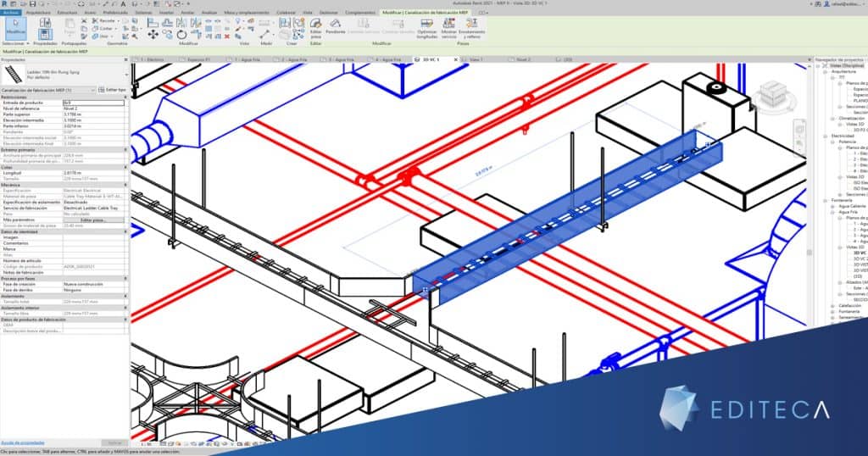Click the Save icon in quick access toolbar
This screenshot has width=868, height=456.
(32, 4)
